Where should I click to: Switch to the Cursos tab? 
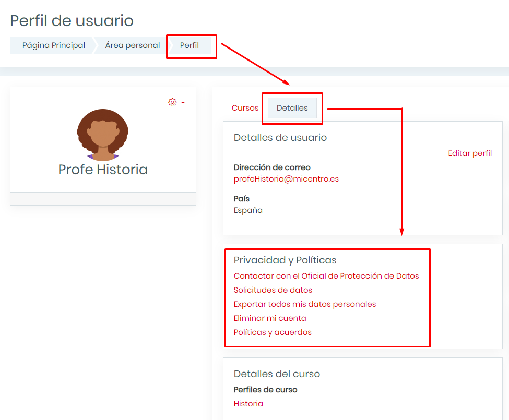click(245, 108)
